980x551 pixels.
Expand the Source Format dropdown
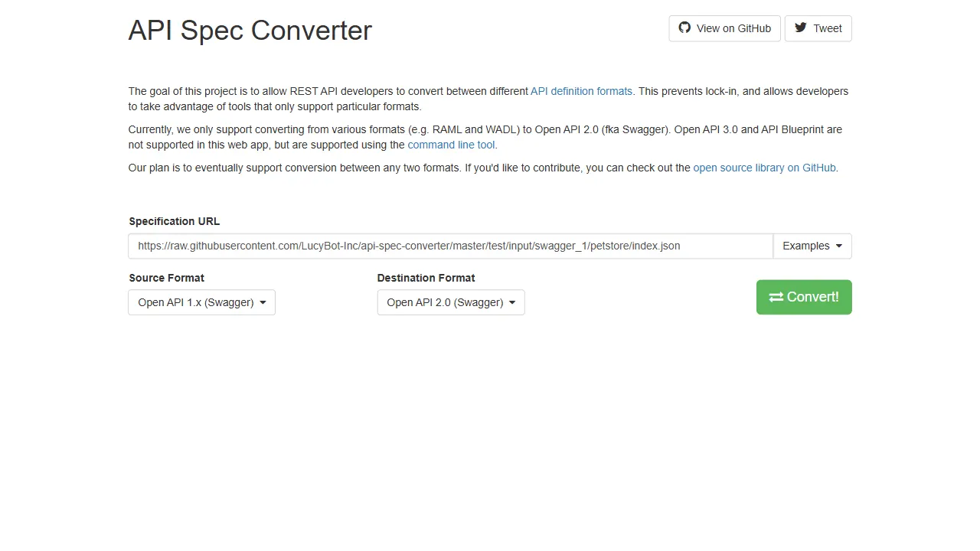201,302
